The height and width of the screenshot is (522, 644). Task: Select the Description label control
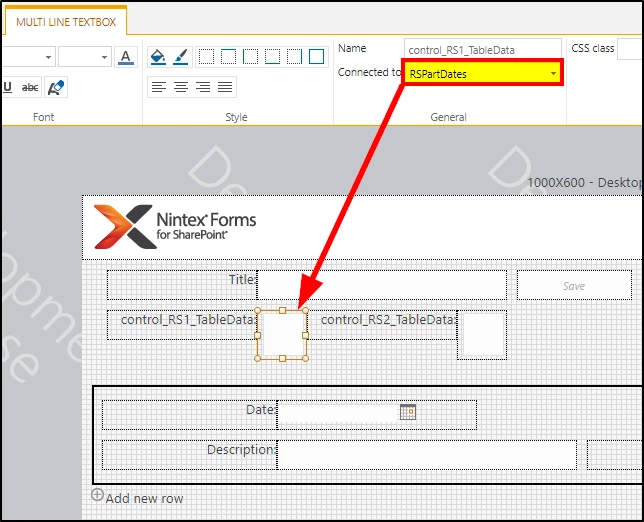tap(189, 454)
